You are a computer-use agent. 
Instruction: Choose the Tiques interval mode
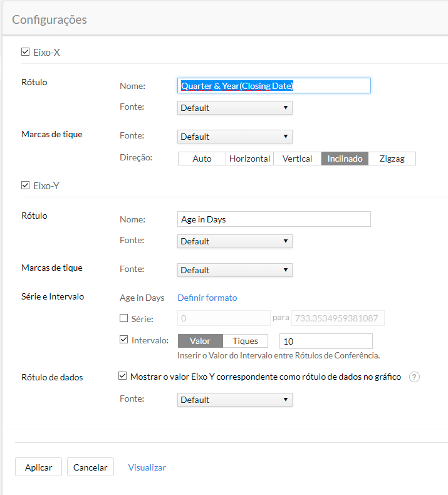point(246,341)
